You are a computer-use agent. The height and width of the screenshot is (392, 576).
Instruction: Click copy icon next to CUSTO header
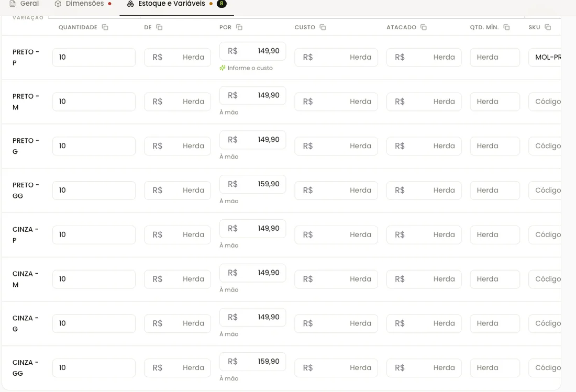tap(323, 27)
